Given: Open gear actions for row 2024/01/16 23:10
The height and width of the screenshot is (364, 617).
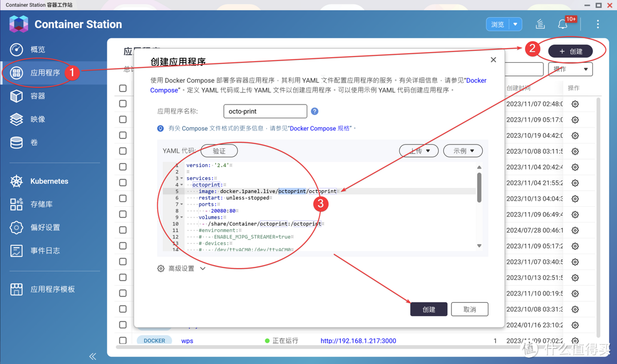Looking at the screenshot, I should tap(575, 325).
